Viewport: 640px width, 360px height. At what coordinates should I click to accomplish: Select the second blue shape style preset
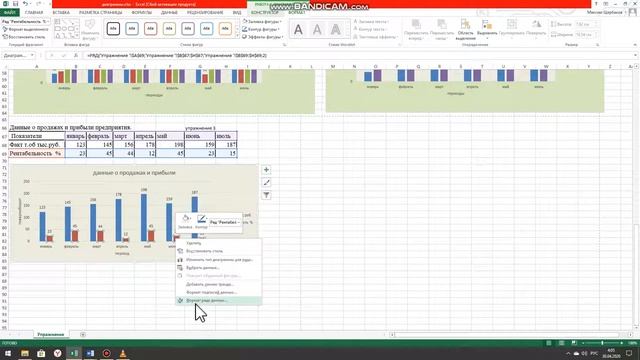coord(132,29)
